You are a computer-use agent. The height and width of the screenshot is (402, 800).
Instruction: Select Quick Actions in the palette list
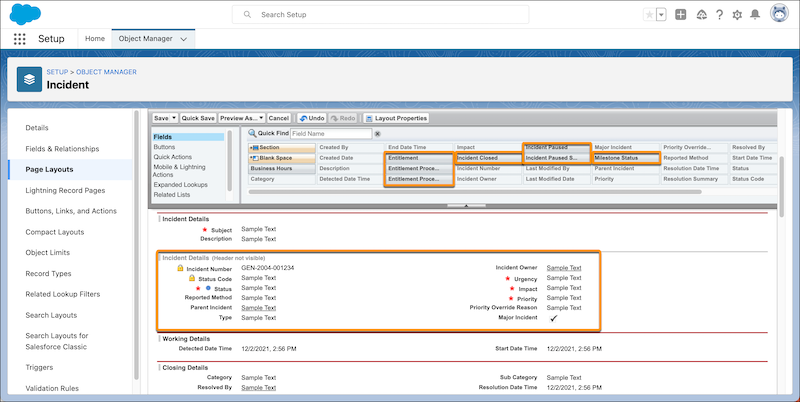173,157
